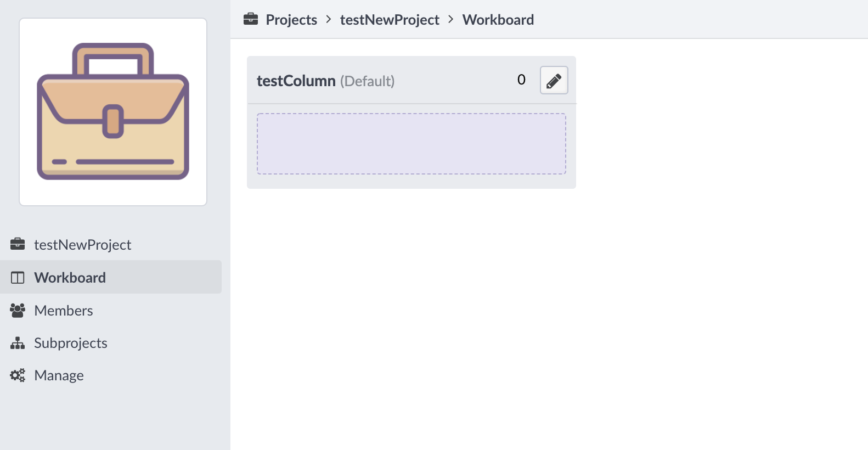Screen dimensions: 868x450
Task: Click the Manage gears icon
Action: (18, 375)
